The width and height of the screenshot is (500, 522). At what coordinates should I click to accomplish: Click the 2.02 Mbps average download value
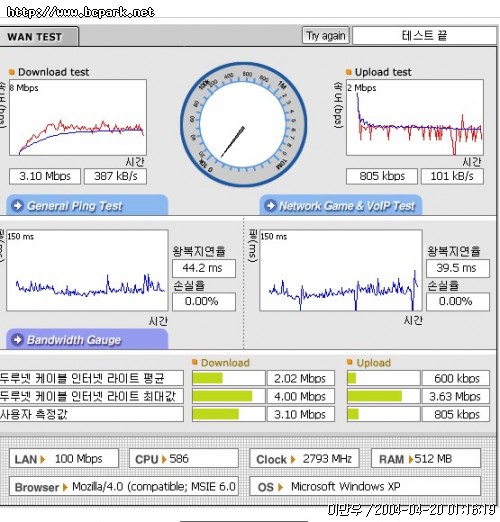[301, 378]
